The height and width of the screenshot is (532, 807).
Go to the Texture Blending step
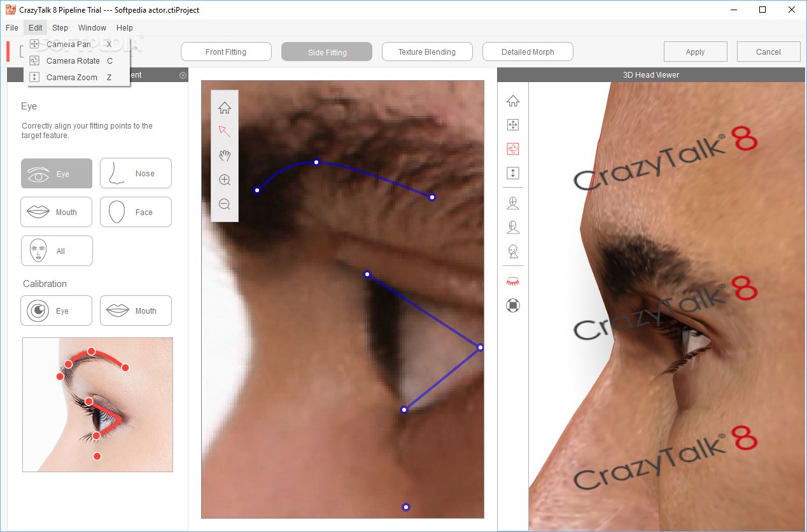(427, 52)
